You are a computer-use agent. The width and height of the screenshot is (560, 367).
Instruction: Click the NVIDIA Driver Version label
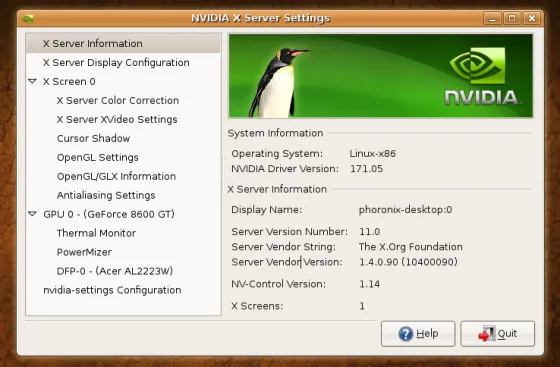tap(285, 169)
